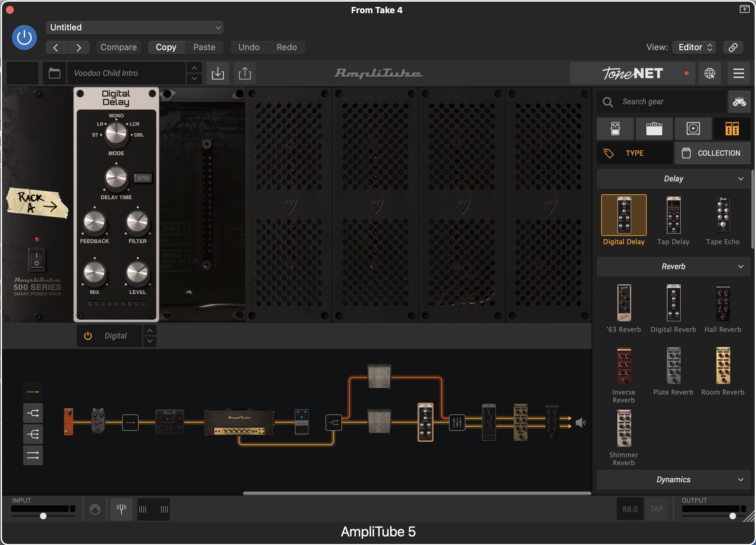
Task: Select the AmpliTube amp head in chain
Action: tap(239, 422)
